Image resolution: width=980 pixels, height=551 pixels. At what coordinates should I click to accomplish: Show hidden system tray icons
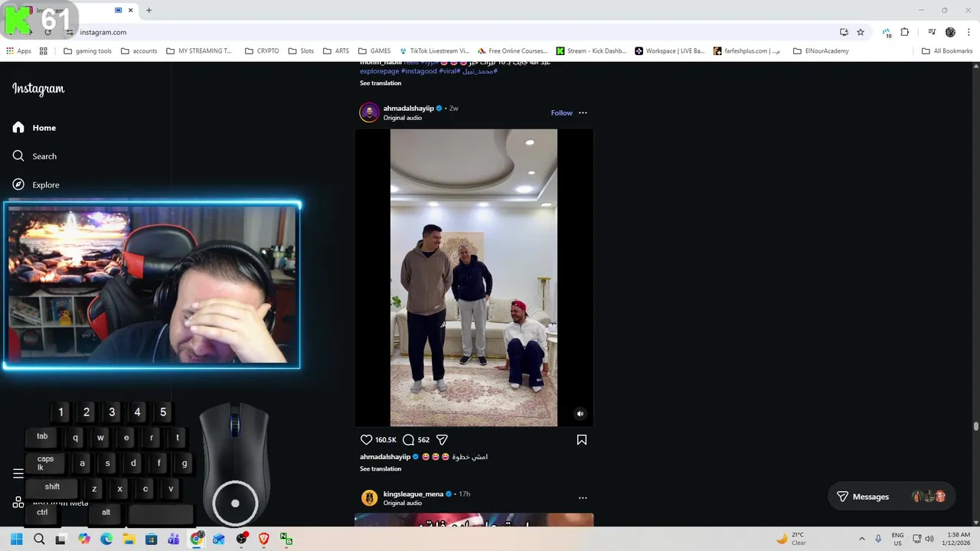(862, 540)
